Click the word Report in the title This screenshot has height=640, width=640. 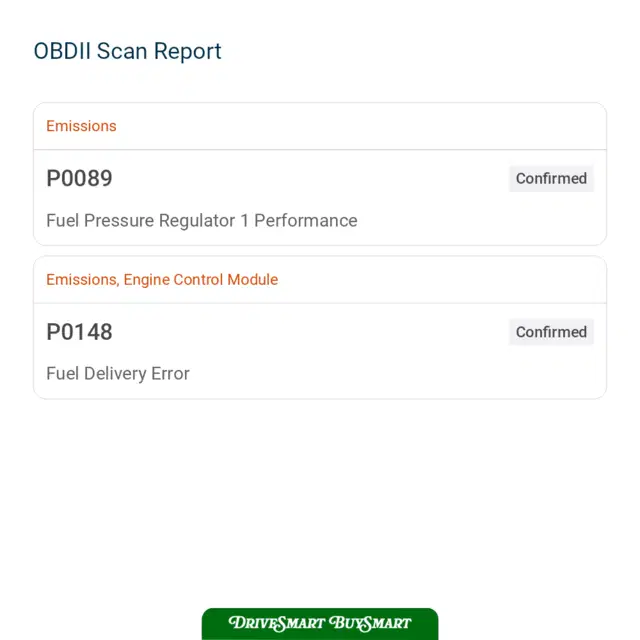click(188, 52)
